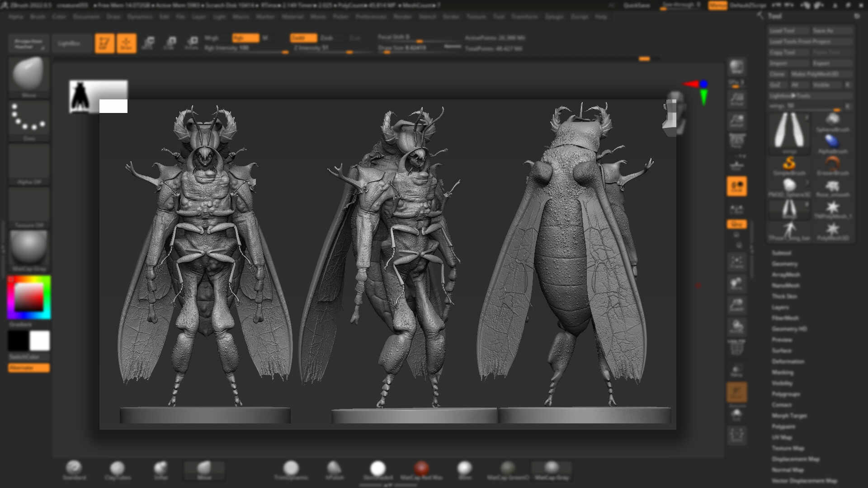Click the Save As button in Tool palette
868x488 pixels.
point(832,30)
